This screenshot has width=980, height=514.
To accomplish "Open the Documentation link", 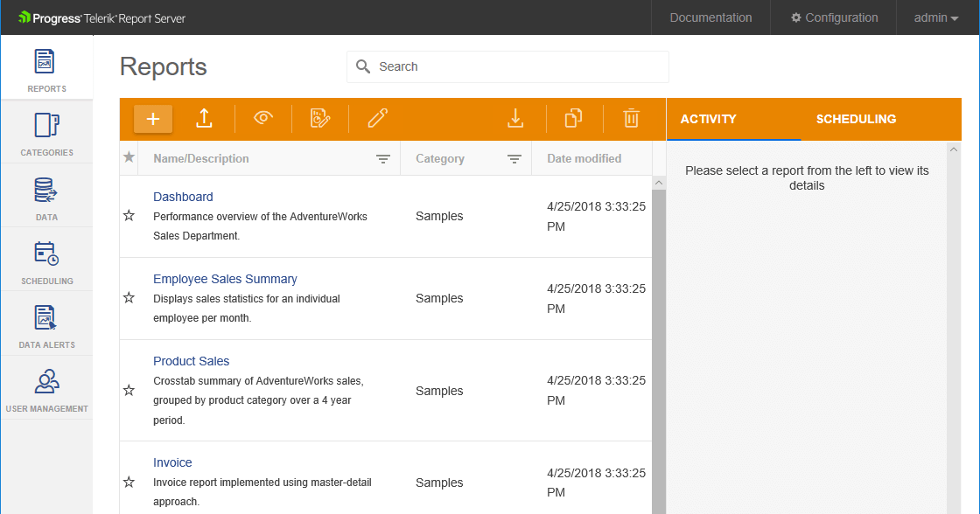I will [x=710, y=17].
